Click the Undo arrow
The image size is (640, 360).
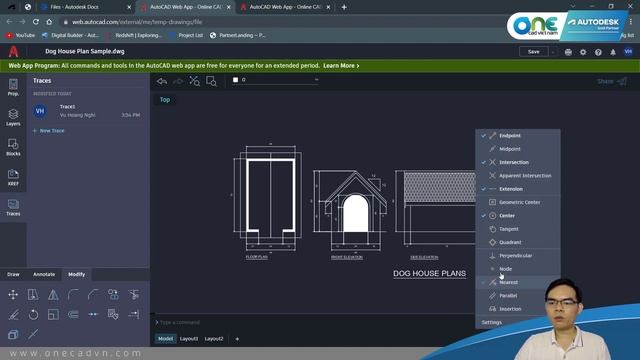coord(162,81)
